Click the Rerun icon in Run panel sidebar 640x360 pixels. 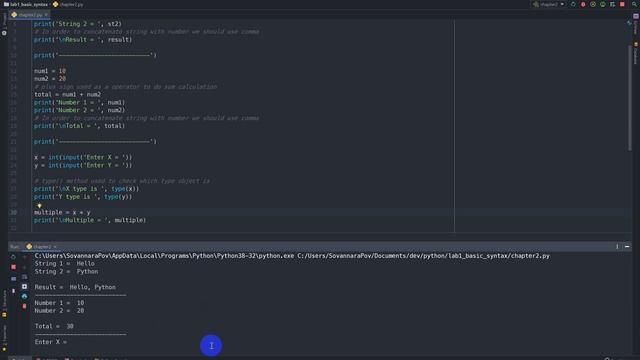13,257
